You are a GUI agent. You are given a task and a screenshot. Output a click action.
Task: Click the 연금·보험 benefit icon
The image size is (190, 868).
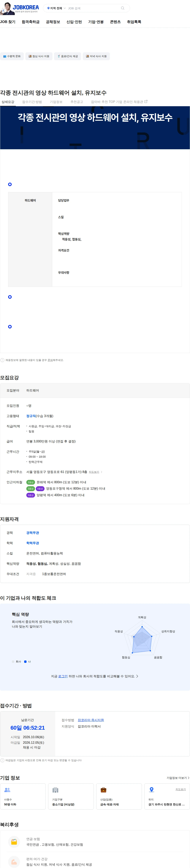pyautogui.click(x=14, y=842)
